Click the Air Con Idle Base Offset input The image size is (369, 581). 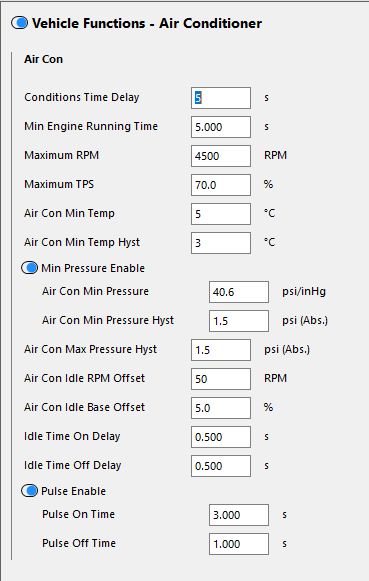(x=221, y=408)
